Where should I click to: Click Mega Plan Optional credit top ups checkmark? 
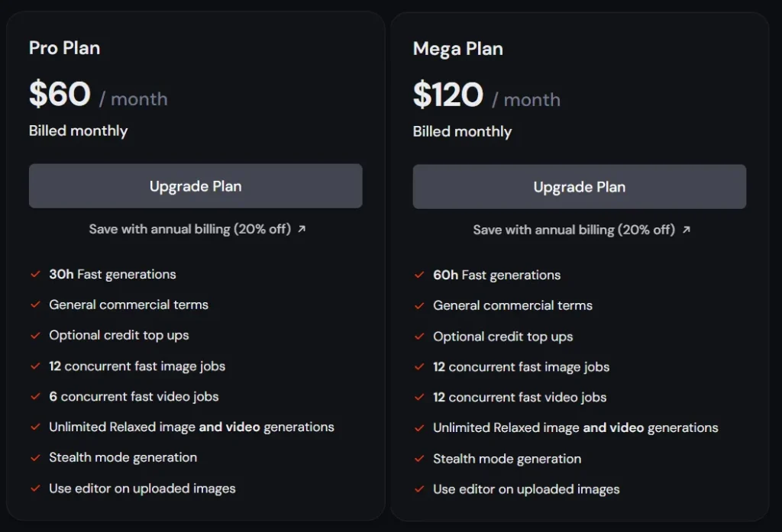coord(419,337)
